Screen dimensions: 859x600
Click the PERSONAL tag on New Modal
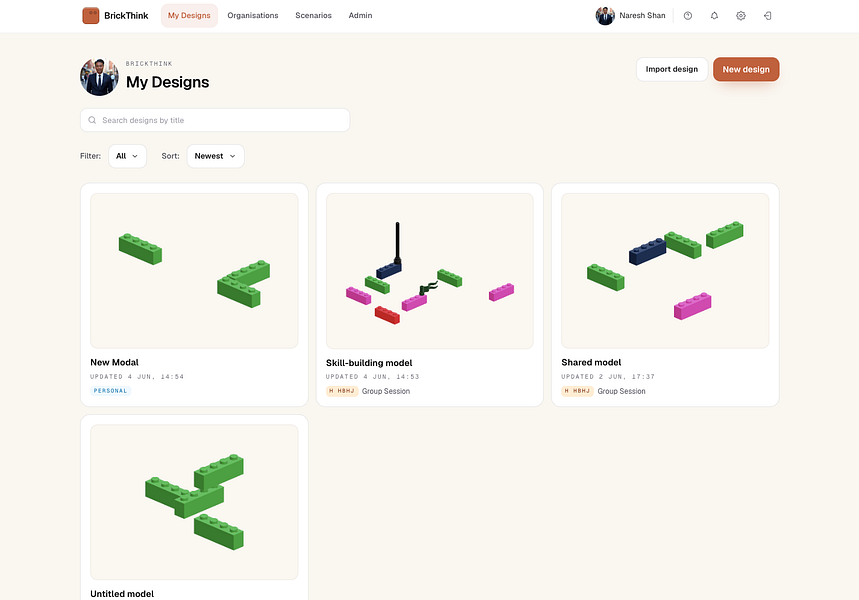point(110,391)
